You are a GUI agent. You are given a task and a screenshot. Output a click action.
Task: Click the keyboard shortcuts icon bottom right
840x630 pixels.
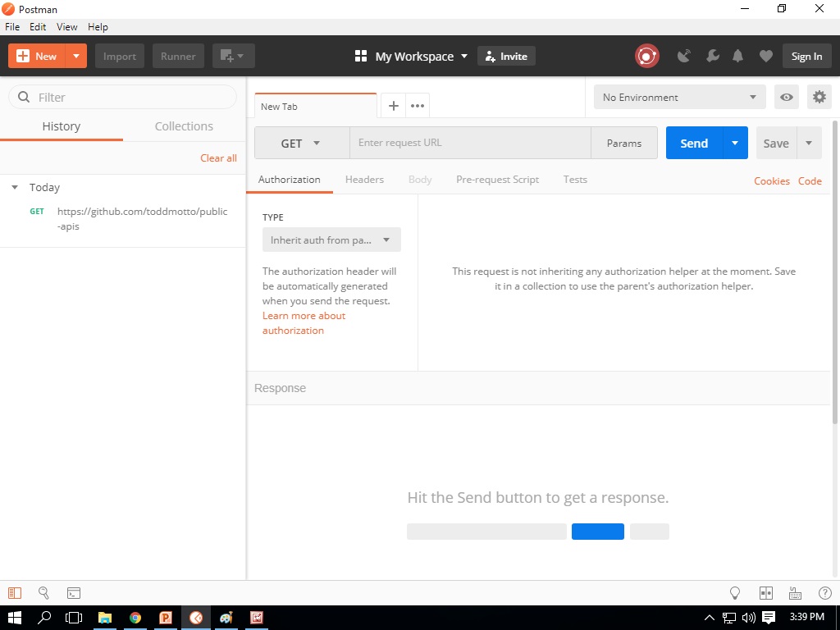pyautogui.click(x=795, y=592)
